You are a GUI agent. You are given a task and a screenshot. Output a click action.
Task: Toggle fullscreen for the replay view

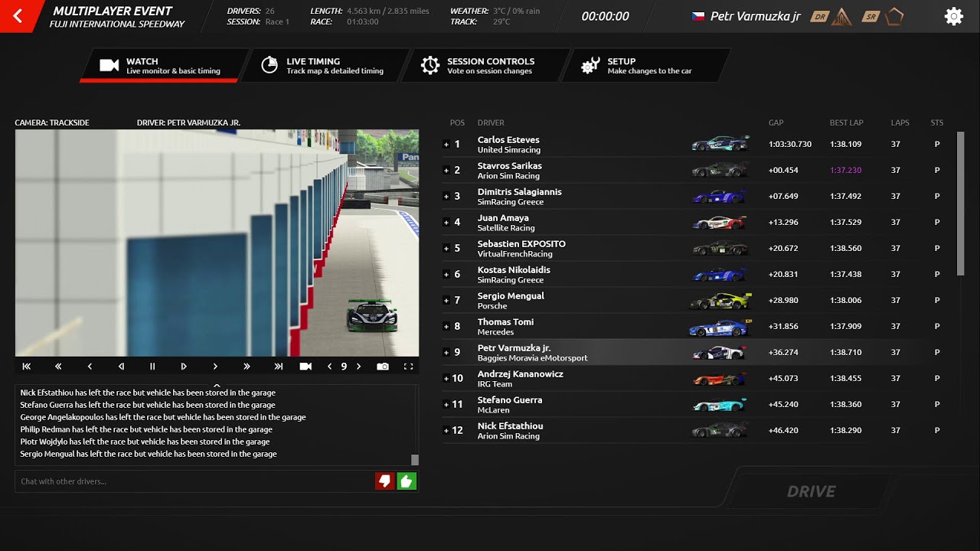point(408,367)
